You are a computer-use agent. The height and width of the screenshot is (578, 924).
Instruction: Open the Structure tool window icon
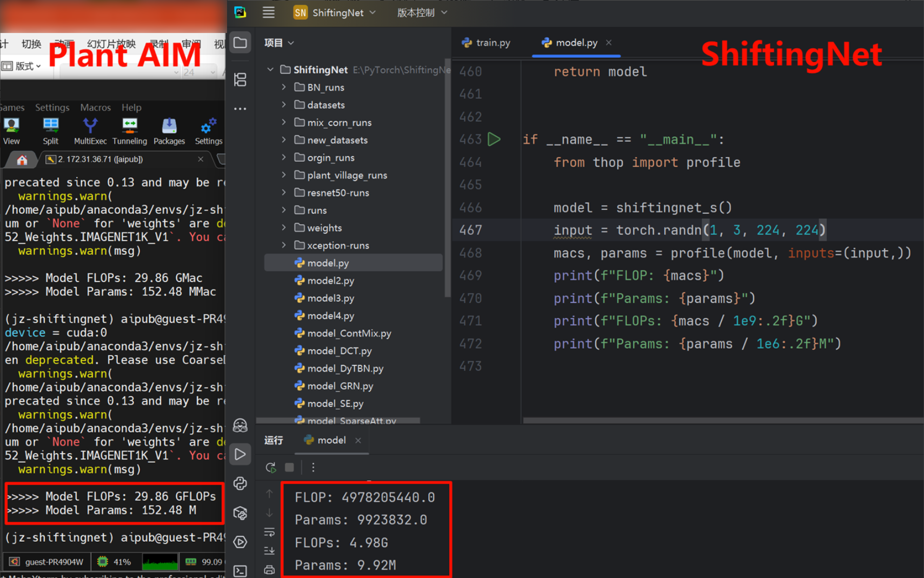click(241, 79)
